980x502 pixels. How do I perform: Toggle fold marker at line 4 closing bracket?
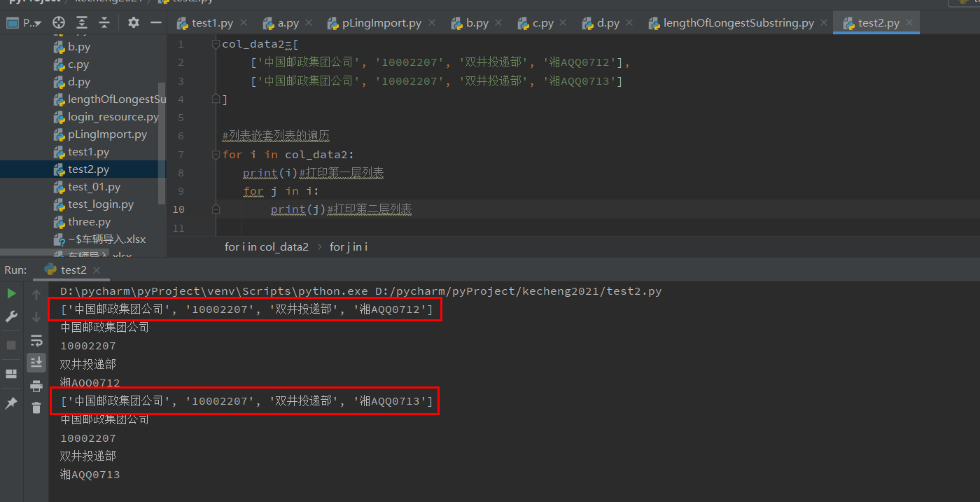click(x=216, y=99)
